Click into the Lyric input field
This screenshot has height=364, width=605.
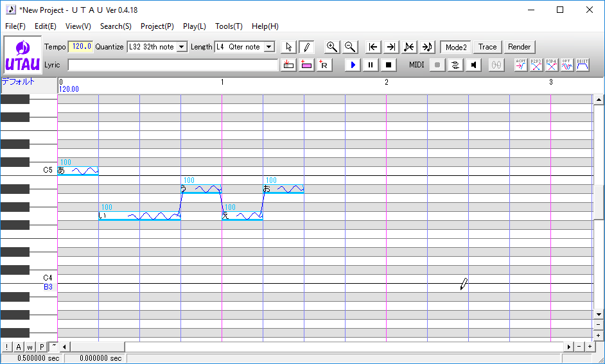pyautogui.click(x=173, y=65)
